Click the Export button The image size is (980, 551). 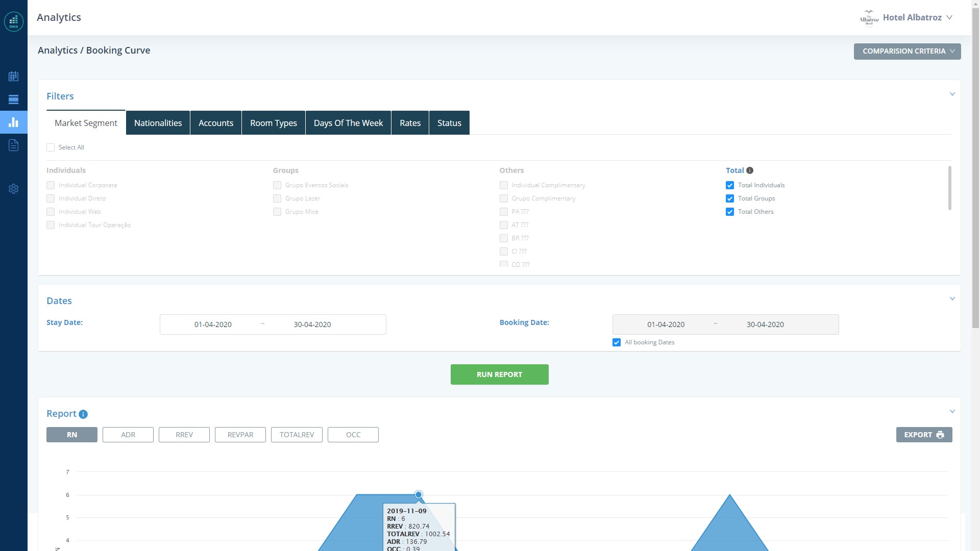pyautogui.click(x=924, y=435)
